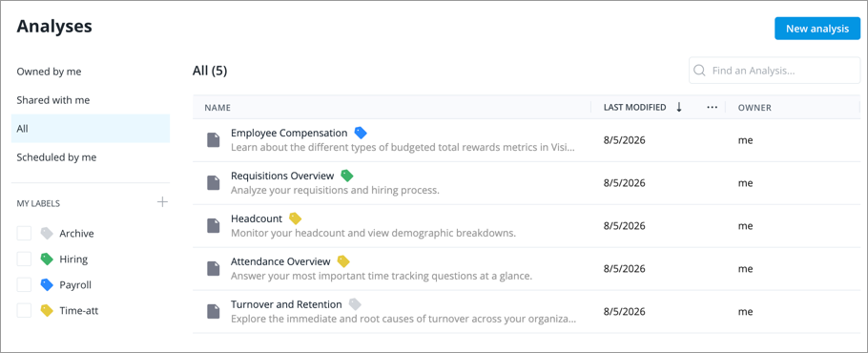
Task: Click the New analysis button
Action: tap(817, 29)
